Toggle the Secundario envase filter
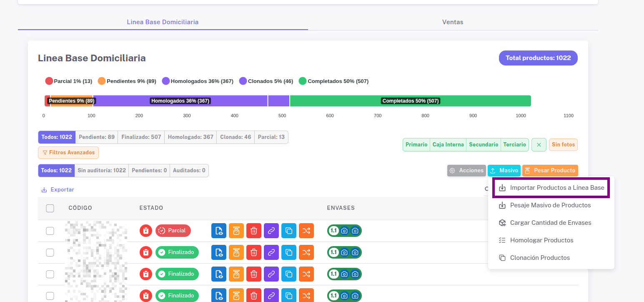644x302 pixels. [484, 145]
